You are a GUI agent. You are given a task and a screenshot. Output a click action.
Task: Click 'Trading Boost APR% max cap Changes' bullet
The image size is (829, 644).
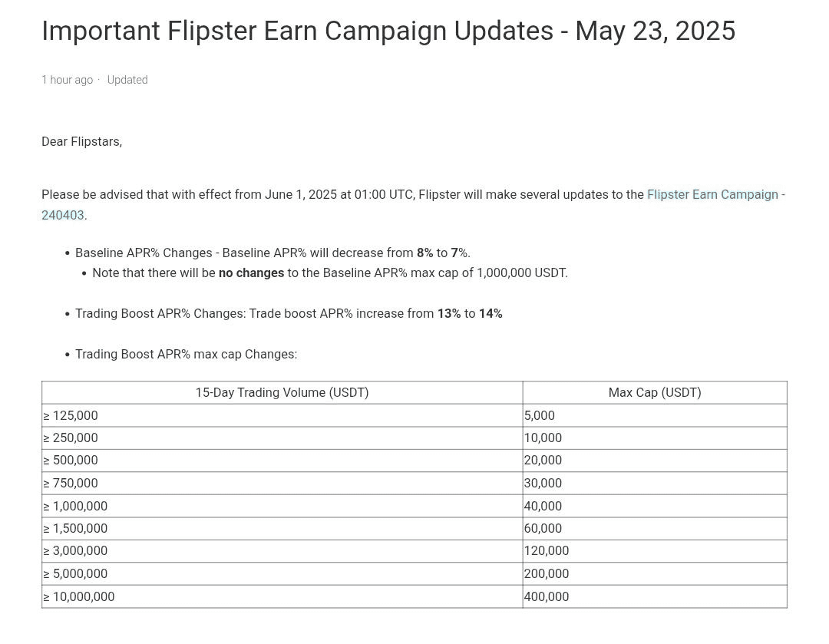pyautogui.click(x=186, y=355)
